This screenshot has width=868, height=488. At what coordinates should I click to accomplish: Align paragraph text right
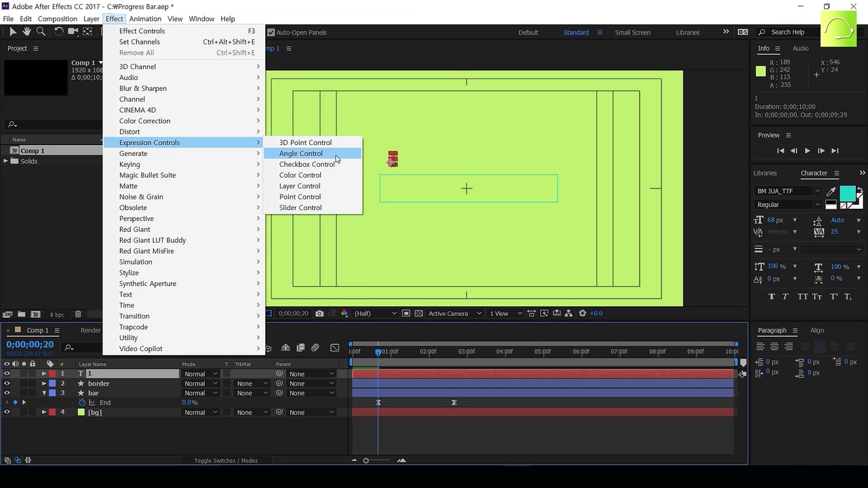[789, 346]
